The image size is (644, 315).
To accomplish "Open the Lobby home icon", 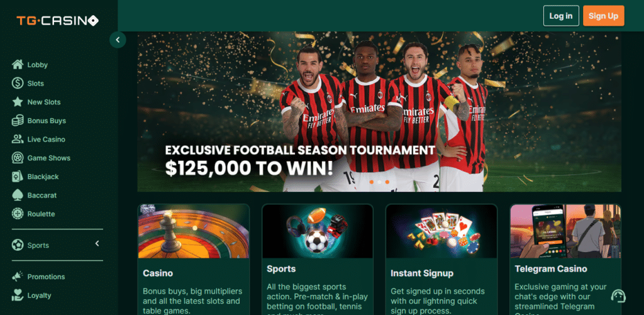I will (17, 65).
